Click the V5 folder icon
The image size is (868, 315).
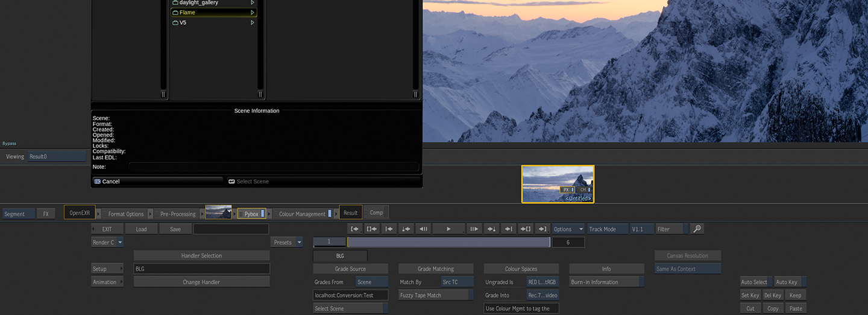(x=175, y=23)
